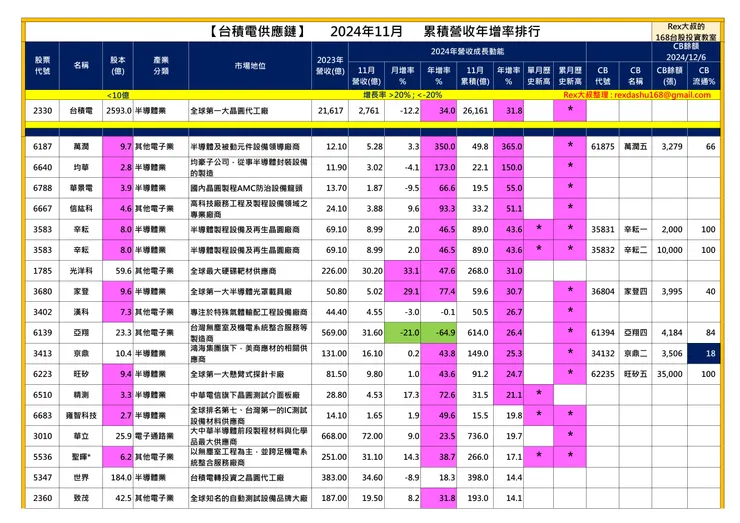The height and width of the screenshot is (523, 740).
Task: Select the 736.0 cumulative revenue cell
Action: 475,436
